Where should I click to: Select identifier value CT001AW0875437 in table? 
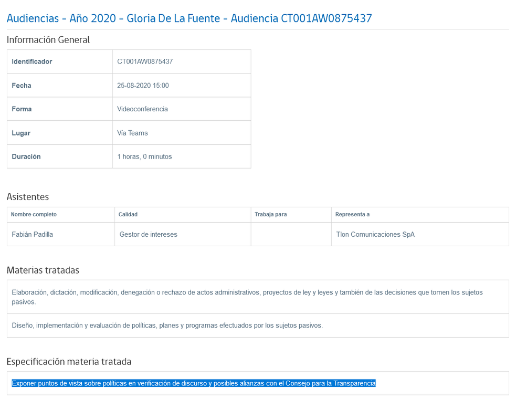coord(145,61)
